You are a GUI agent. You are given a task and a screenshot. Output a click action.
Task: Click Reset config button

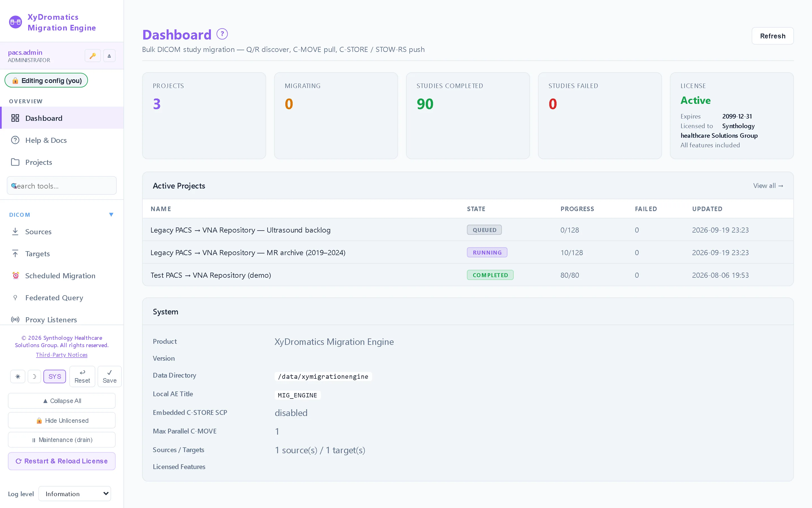[82, 376]
